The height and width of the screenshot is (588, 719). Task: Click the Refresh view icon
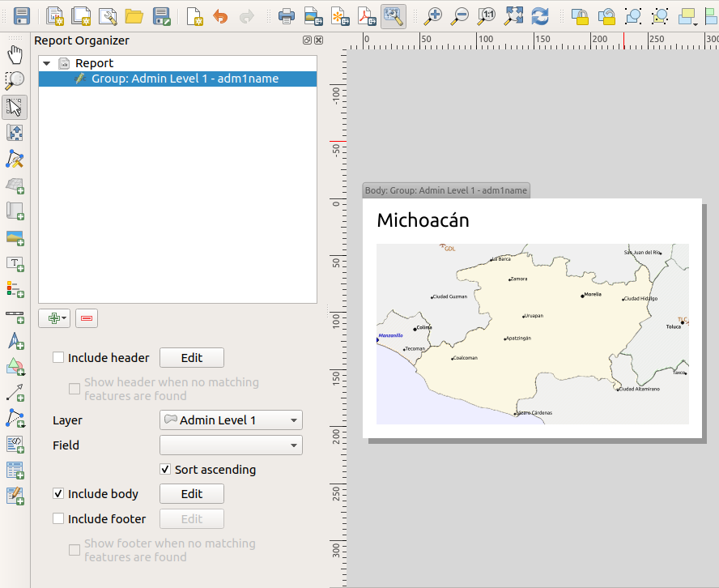pyautogui.click(x=540, y=15)
